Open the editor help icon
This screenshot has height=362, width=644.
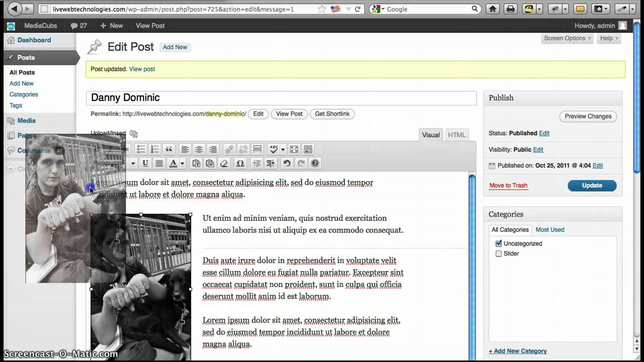click(x=315, y=163)
